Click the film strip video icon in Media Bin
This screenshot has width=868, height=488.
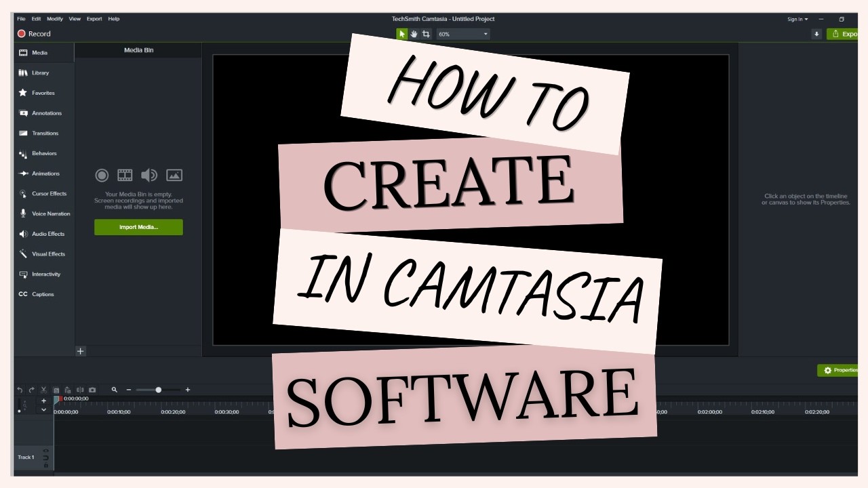tap(125, 176)
